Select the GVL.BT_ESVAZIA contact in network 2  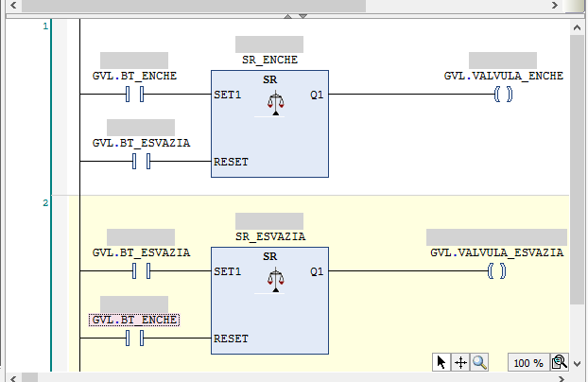(142, 271)
